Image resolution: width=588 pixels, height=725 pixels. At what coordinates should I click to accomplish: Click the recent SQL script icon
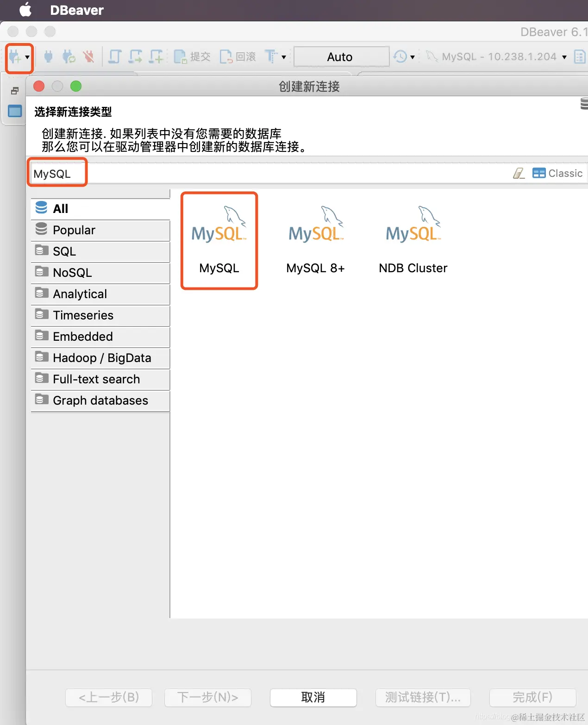[136, 56]
